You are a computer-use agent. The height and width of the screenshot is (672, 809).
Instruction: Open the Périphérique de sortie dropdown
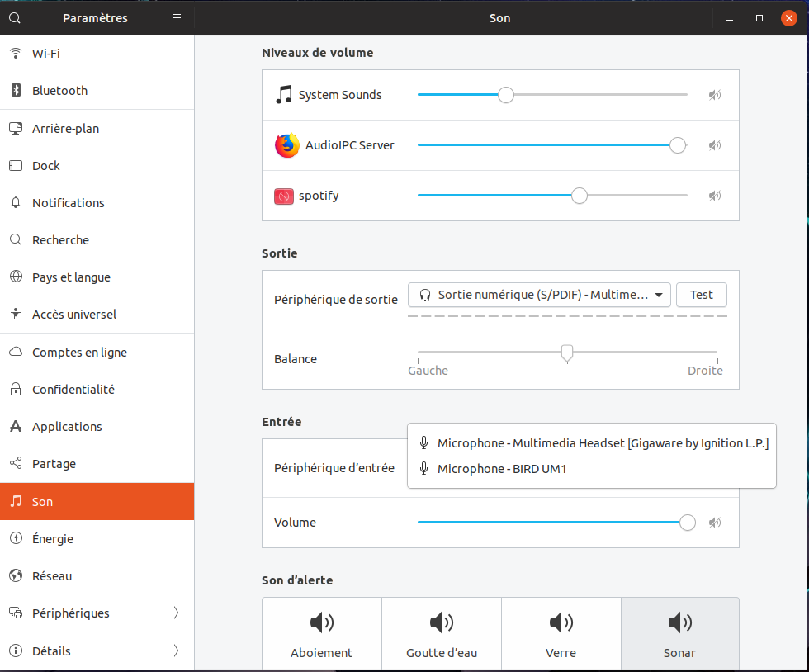[x=539, y=295]
